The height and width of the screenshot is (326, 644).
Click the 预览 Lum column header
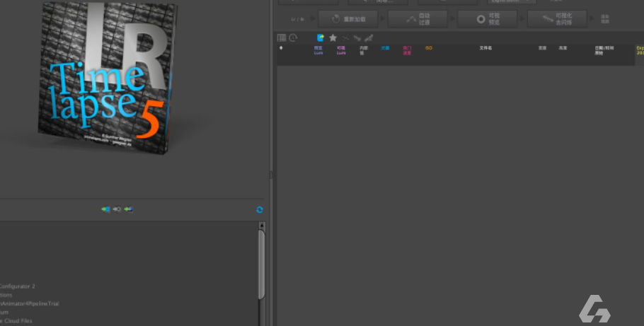318,50
